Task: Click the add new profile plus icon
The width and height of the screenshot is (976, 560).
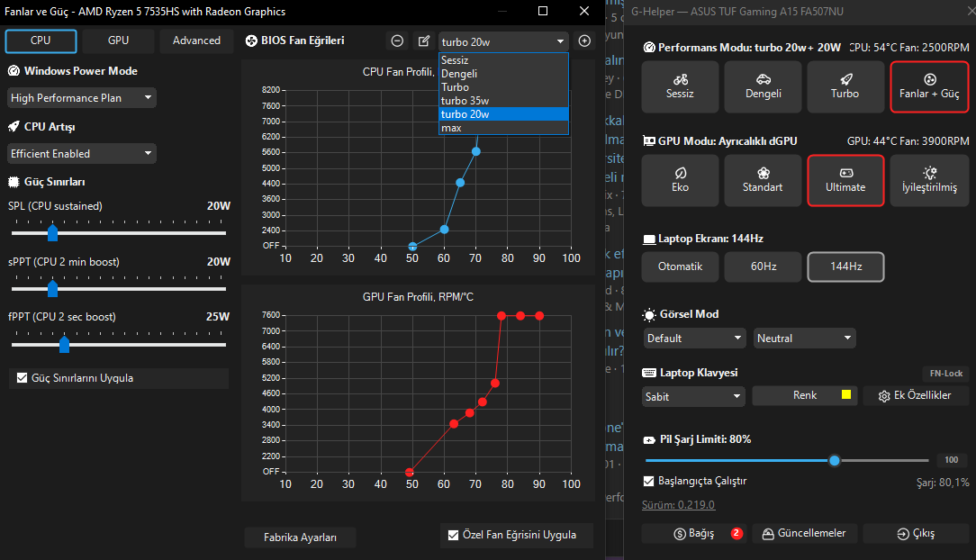Action: click(584, 41)
